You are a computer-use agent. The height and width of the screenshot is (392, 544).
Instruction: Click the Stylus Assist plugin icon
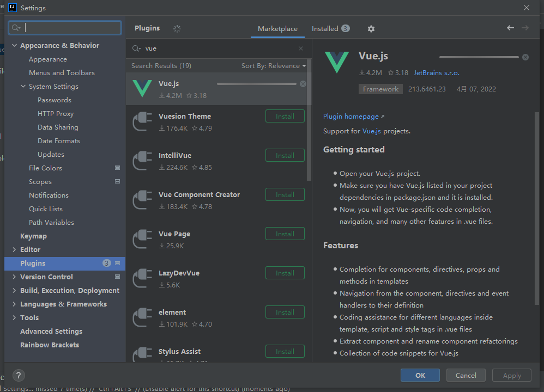(x=142, y=354)
